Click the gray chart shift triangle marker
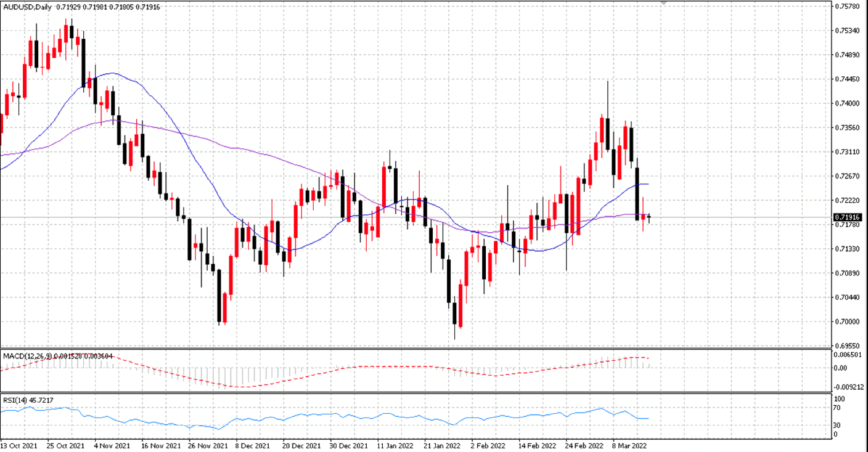Image resolution: width=868 pixels, height=452 pixels. [663, 3]
